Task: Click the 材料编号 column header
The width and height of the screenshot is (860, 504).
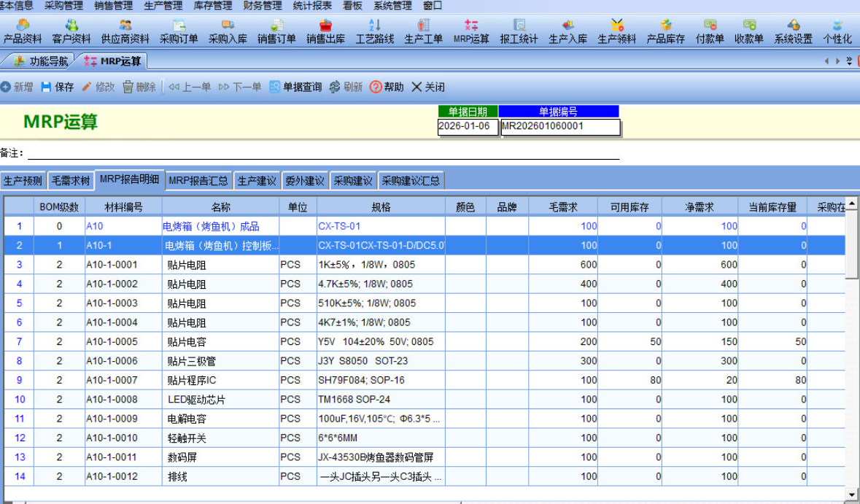Action: coord(123,207)
